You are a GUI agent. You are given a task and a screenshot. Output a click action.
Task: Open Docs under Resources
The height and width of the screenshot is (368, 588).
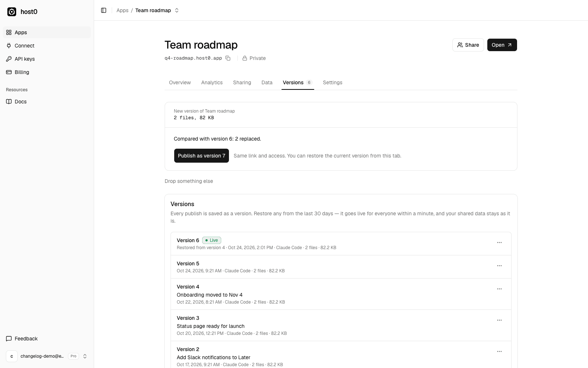47,102
